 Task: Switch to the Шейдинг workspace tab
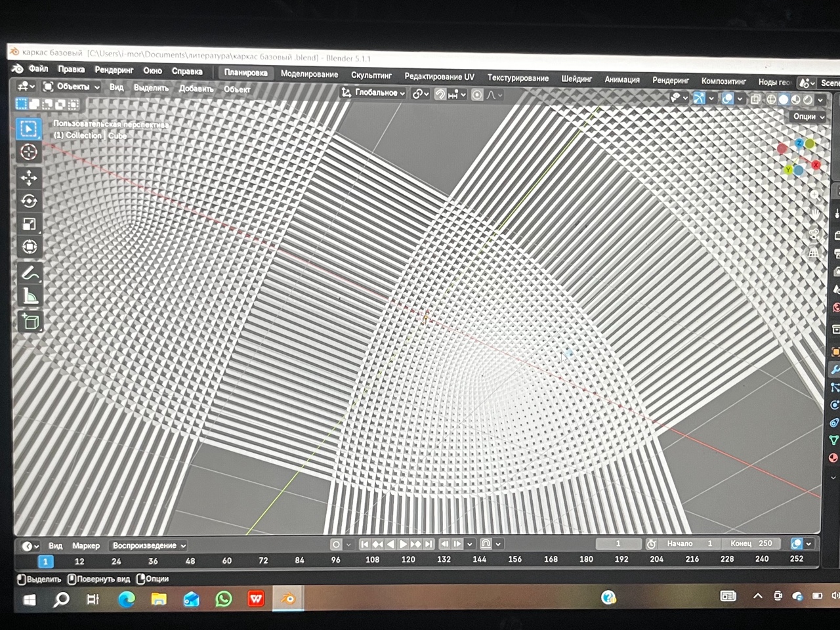pos(576,79)
